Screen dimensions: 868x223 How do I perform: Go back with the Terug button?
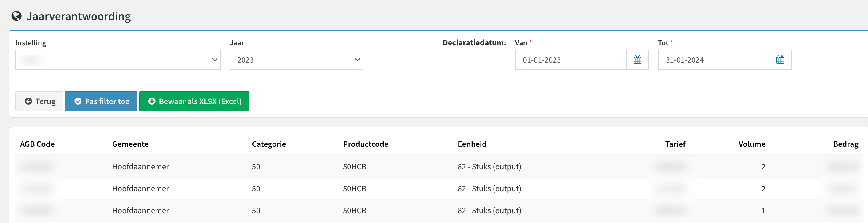(39, 101)
